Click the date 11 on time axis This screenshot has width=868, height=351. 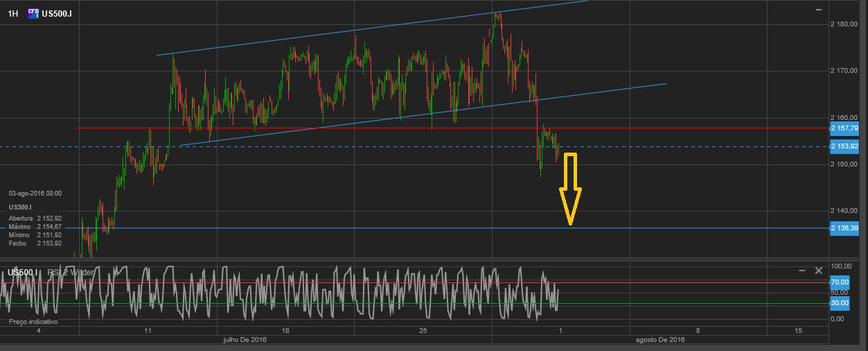pos(148,331)
